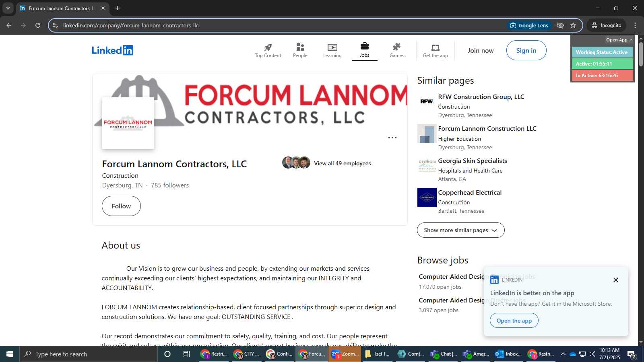
Task: Click the site information icon
Action: tap(55, 25)
